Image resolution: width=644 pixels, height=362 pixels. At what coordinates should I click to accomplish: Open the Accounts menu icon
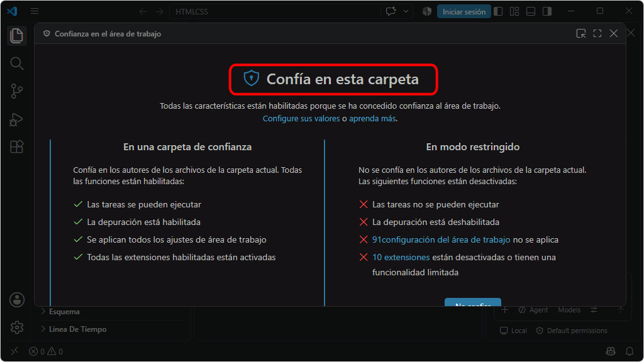tap(17, 300)
